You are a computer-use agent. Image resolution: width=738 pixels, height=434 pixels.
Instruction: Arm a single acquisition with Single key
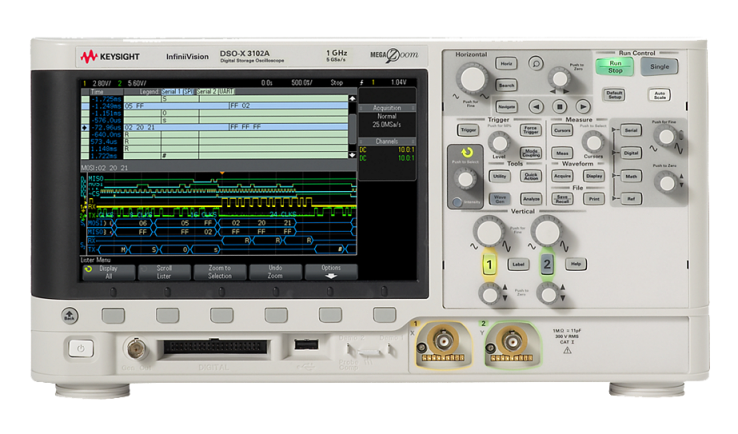(x=659, y=67)
